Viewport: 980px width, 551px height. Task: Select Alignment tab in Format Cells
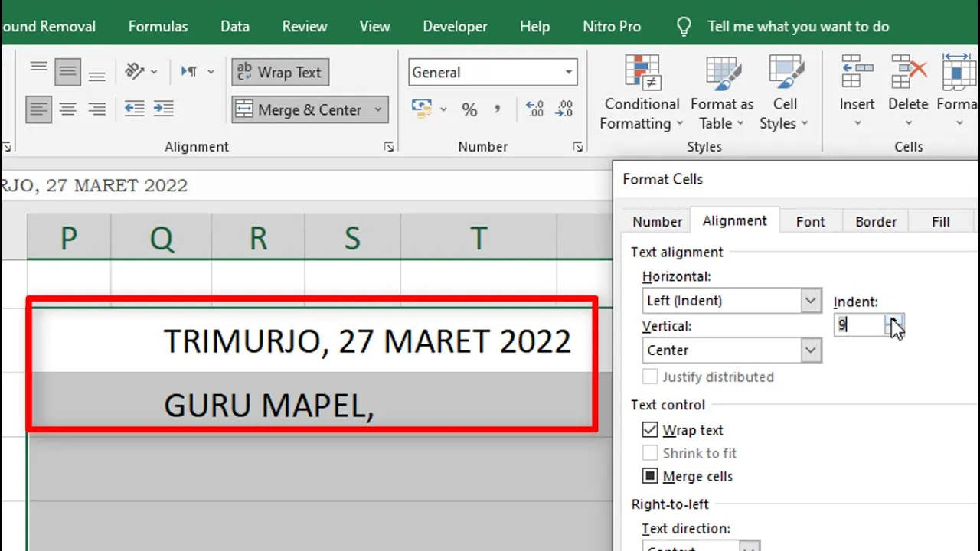tap(734, 220)
